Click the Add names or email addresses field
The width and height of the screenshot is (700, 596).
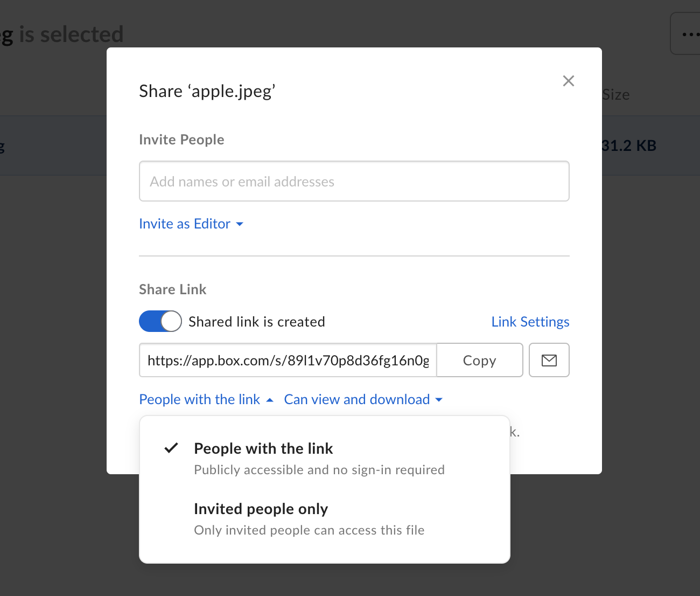[354, 182]
